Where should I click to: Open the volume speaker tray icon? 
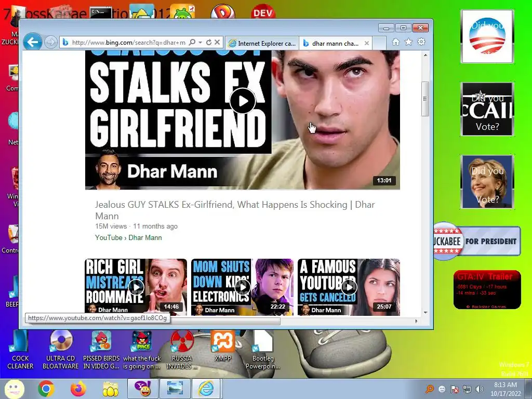tap(479, 389)
